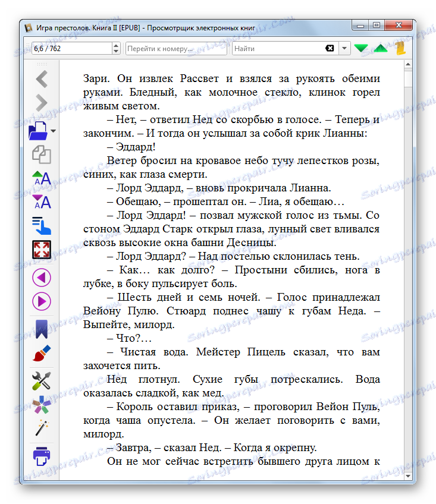436x504 pixels.
Task: Open the search history dropdown arrow
Action: (x=344, y=49)
